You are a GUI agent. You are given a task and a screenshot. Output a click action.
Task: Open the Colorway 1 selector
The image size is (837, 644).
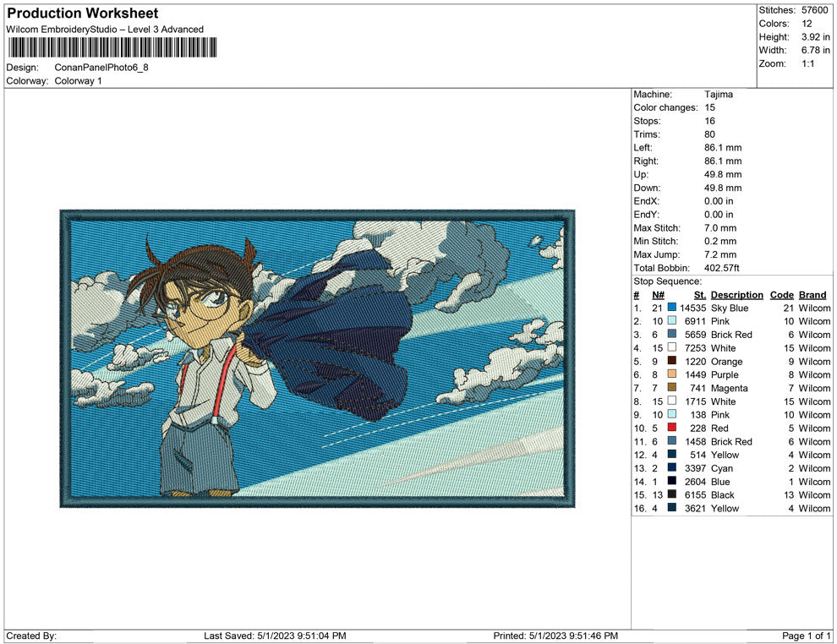(x=76, y=81)
